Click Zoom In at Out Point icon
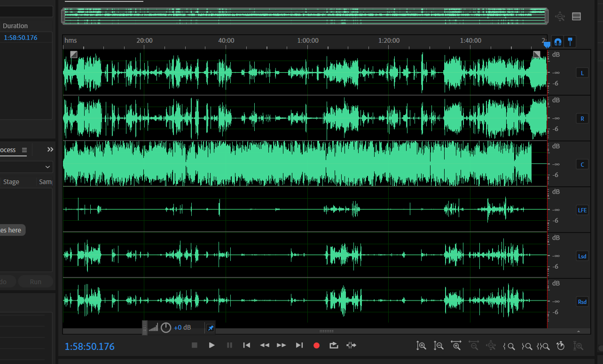Image resolution: width=603 pixels, height=364 pixels. pyautogui.click(x=526, y=346)
